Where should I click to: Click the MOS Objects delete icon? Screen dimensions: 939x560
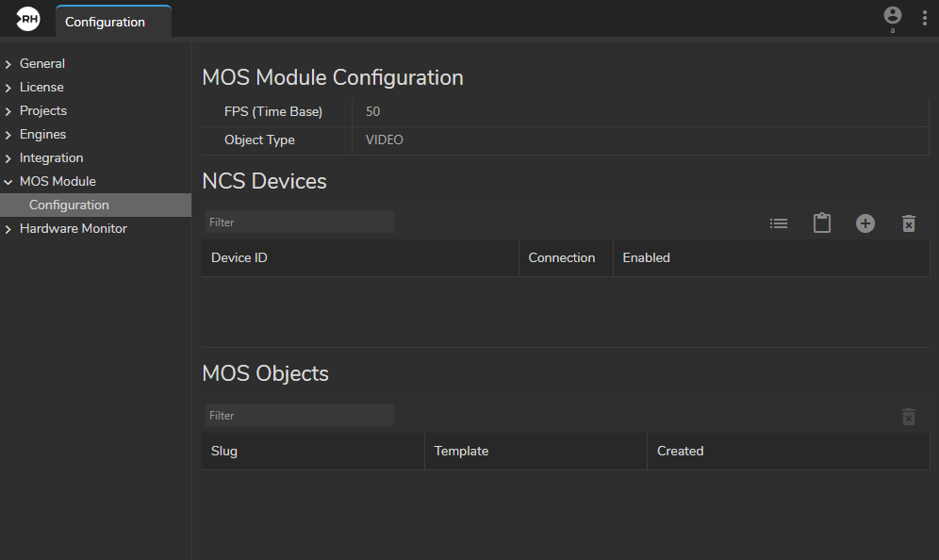pyautogui.click(x=909, y=417)
